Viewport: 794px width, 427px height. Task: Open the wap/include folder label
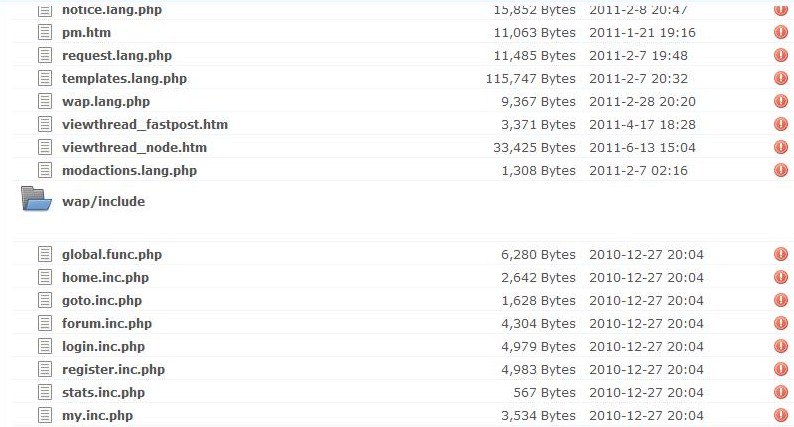point(103,202)
